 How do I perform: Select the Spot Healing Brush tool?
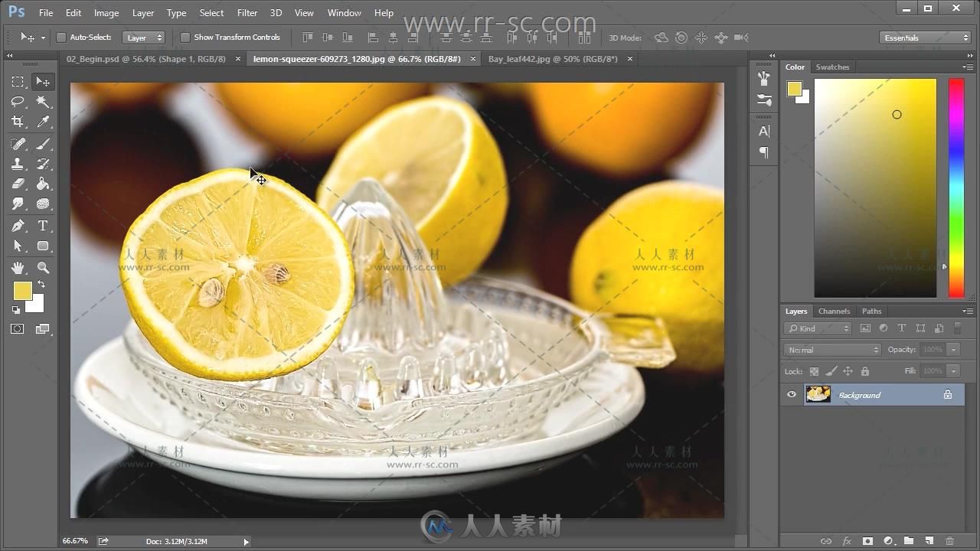pos(18,143)
